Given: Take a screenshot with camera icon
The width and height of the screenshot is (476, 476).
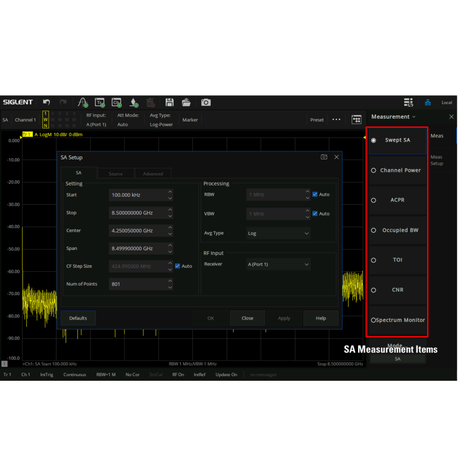Looking at the screenshot, I should click(x=206, y=102).
